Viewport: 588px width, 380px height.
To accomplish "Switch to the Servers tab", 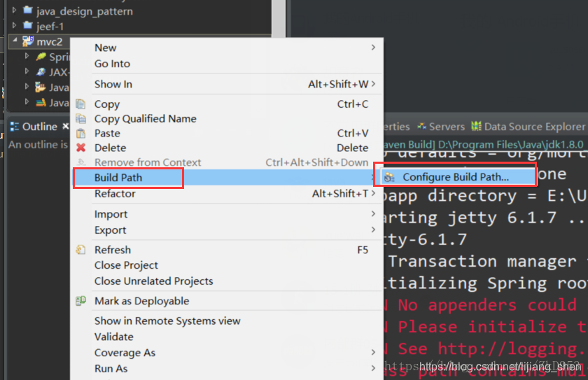I will pos(441,127).
